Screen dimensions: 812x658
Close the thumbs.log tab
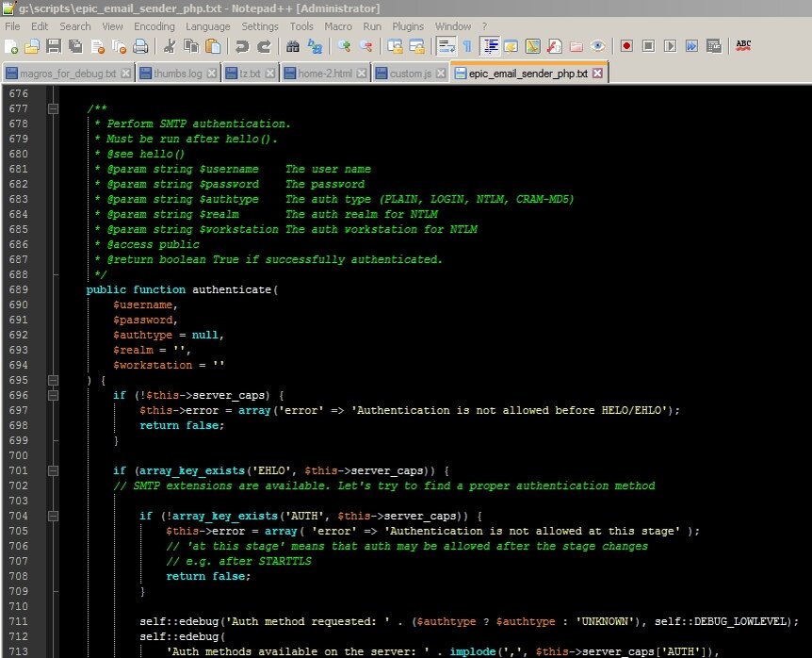coord(211,72)
